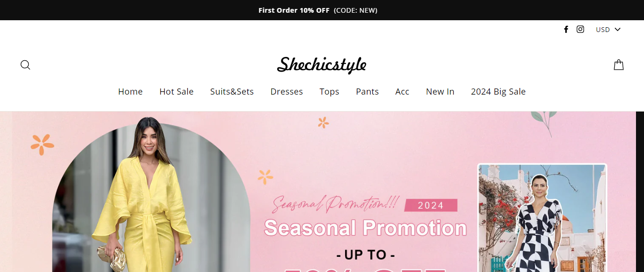Browse the Dresses category

tap(287, 92)
